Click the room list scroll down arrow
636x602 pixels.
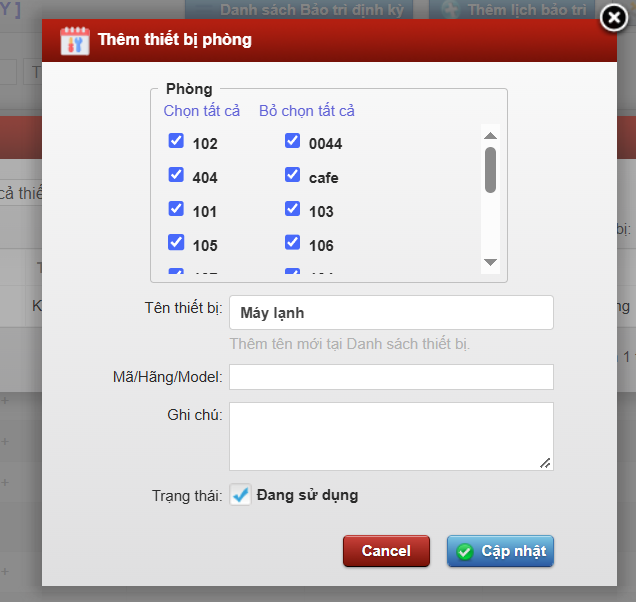tap(490, 262)
